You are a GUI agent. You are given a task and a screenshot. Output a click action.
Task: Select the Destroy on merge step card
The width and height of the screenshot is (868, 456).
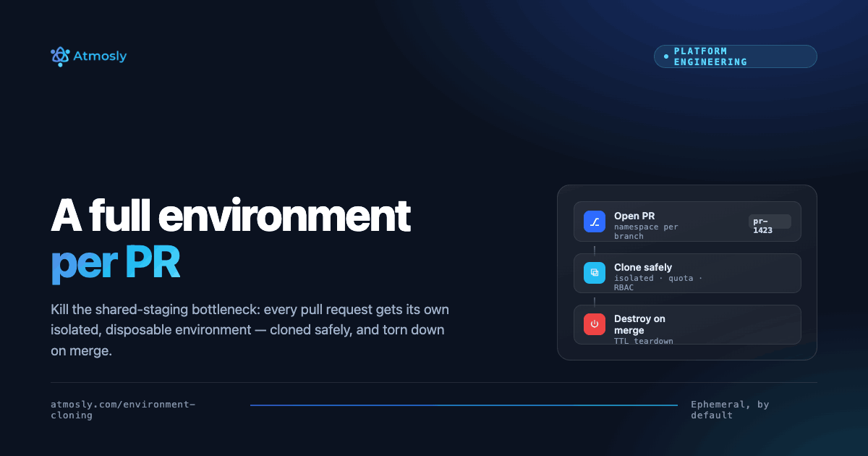(x=687, y=324)
